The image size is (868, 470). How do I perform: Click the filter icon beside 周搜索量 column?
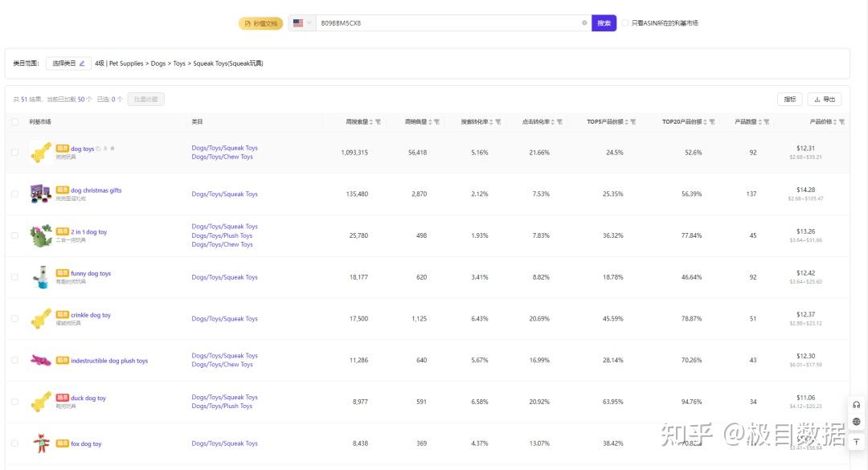[x=378, y=122]
